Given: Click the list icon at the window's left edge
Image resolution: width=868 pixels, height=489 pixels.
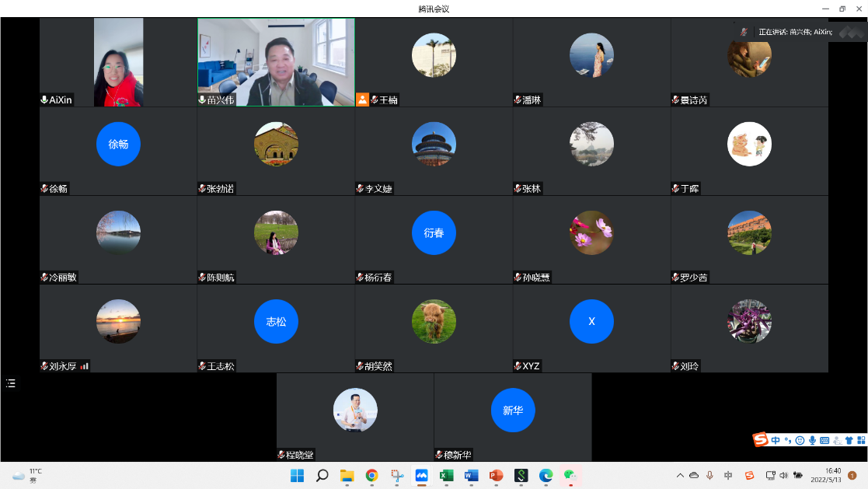Looking at the screenshot, I should pyautogui.click(x=11, y=383).
